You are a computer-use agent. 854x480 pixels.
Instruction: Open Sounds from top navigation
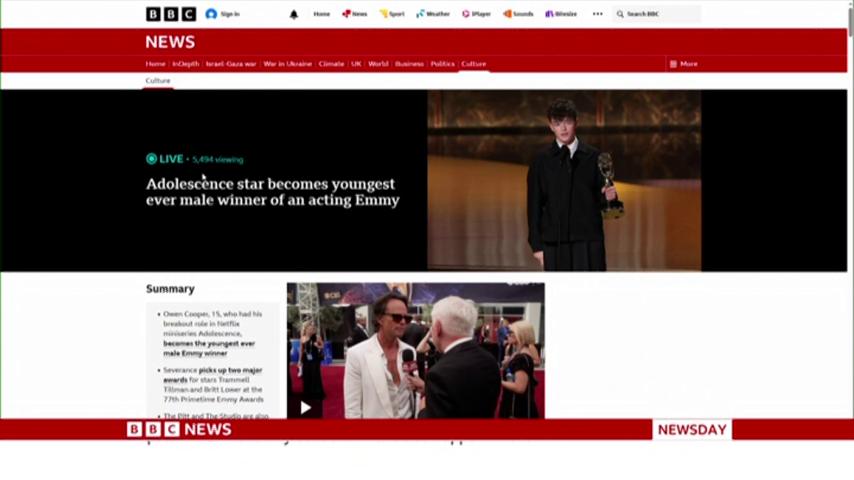(x=518, y=14)
